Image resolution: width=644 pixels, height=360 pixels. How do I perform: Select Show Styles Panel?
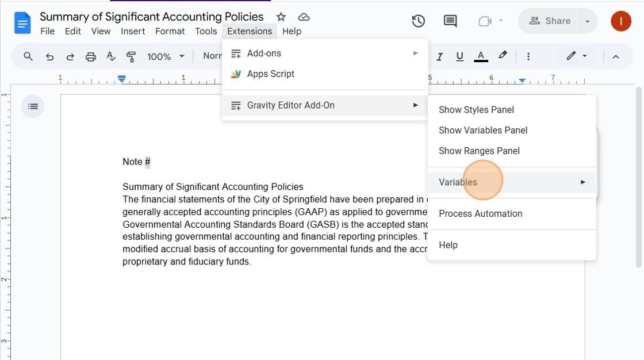click(x=512, y=110)
